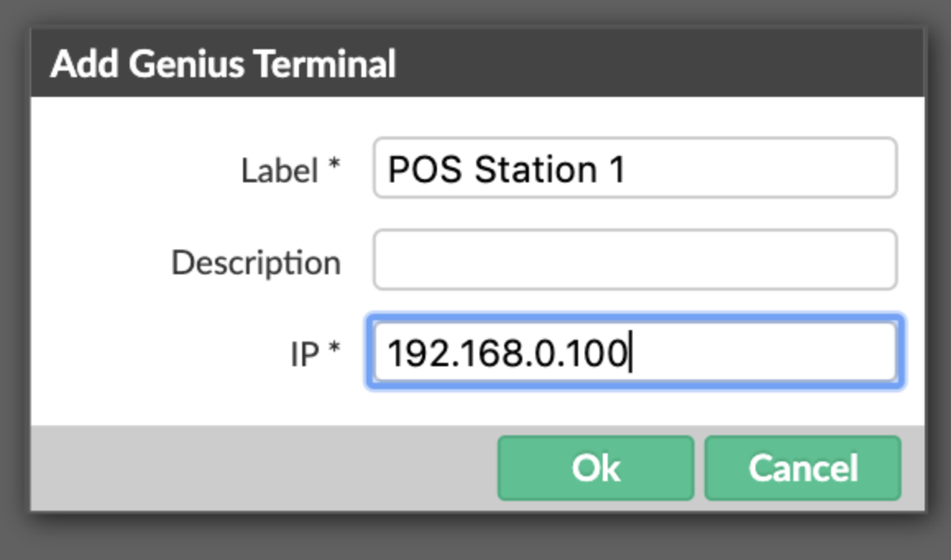The width and height of the screenshot is (951, 560).
Task: Click the "Add Genius Terminal" title text
Action: [223, 64]
